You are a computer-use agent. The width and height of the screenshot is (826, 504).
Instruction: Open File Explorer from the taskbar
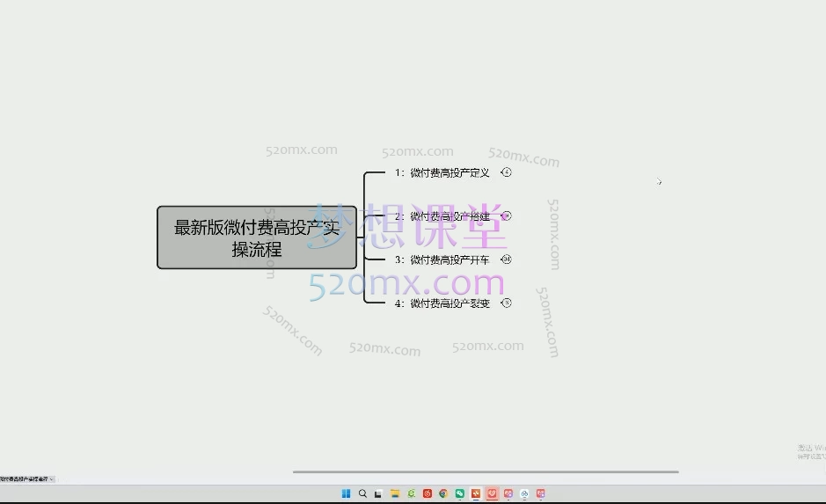point(395,493)
